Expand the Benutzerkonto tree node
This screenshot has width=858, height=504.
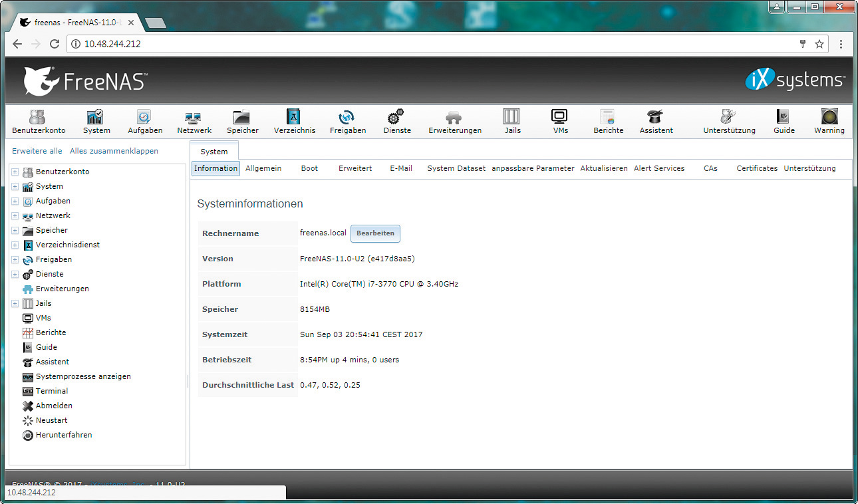coord(15,172)
